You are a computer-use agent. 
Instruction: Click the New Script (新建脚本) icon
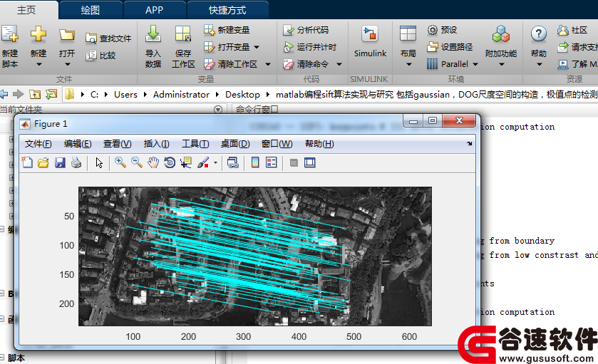click(9, 33)
